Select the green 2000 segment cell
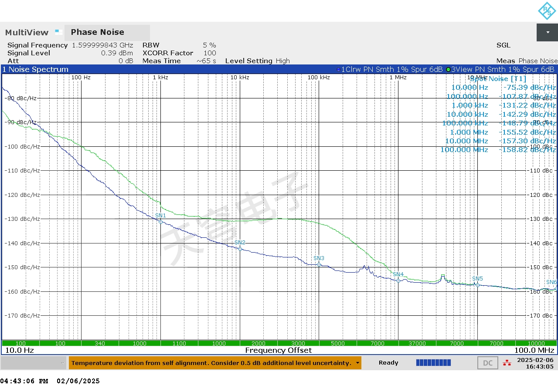The width and height of the screenshot is (558, 392). point(259,343)
